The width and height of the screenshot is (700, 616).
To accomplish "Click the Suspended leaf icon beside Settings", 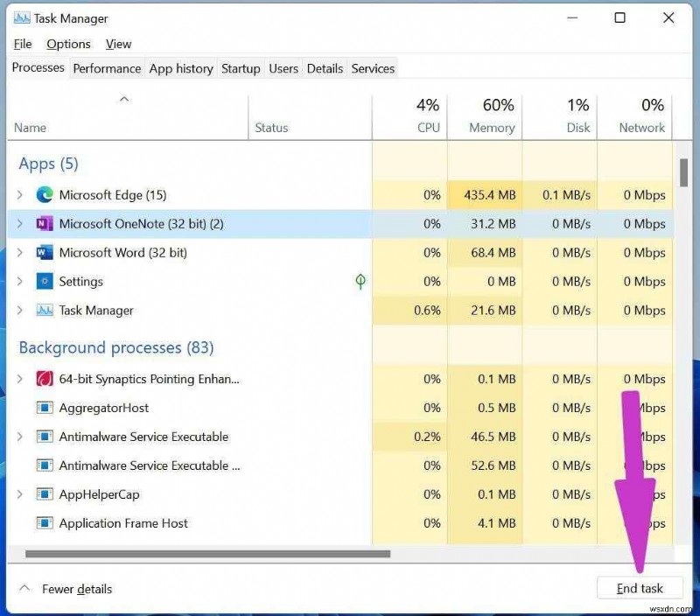I will point(360,282).
